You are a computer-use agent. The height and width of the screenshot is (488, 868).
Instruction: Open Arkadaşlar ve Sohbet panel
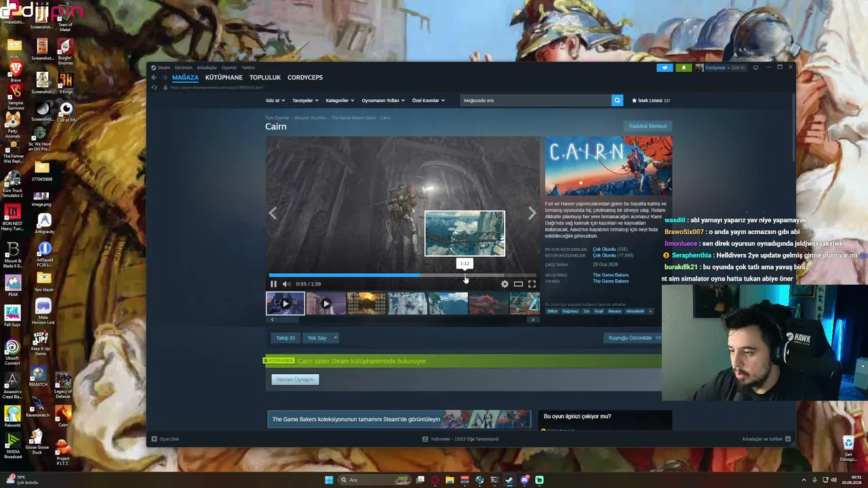766,439
